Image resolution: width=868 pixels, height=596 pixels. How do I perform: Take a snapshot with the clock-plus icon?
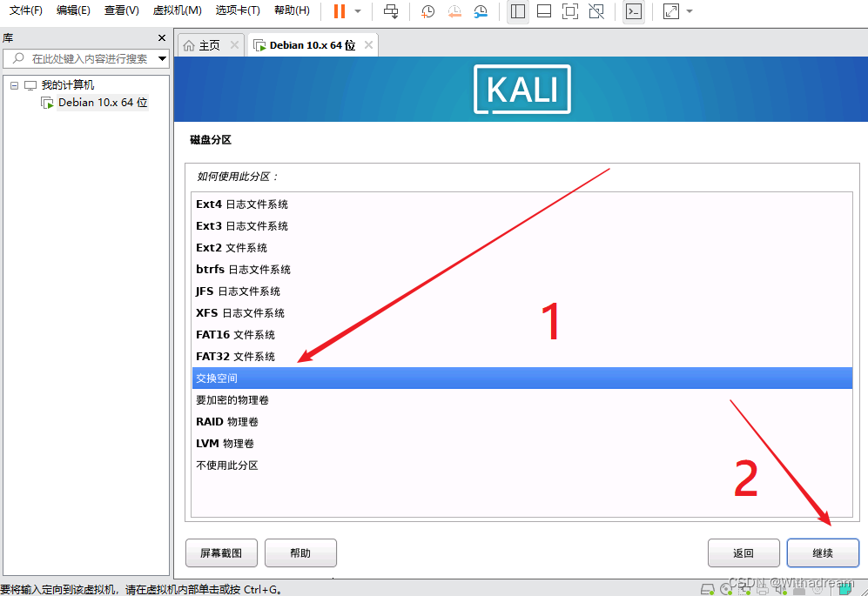coord(427,11)
